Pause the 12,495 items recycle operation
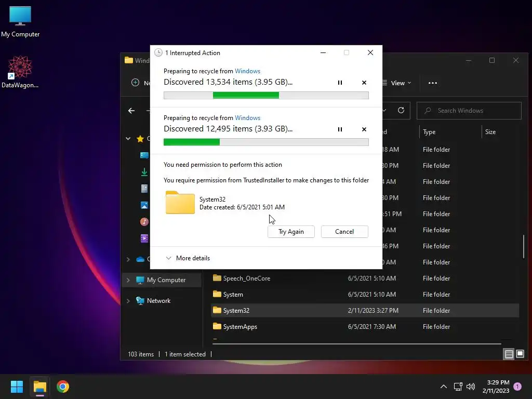This screenshot has width=532, height=399. tap(340, 129)
